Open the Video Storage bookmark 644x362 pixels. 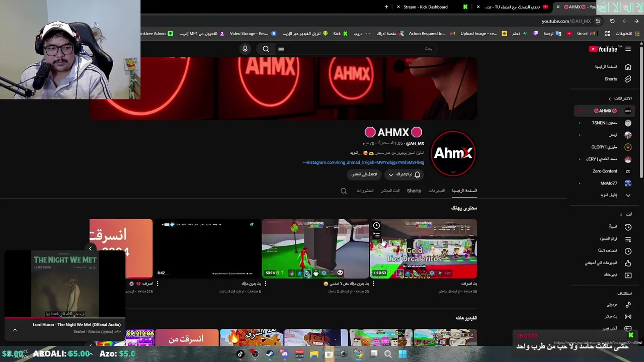253,34
